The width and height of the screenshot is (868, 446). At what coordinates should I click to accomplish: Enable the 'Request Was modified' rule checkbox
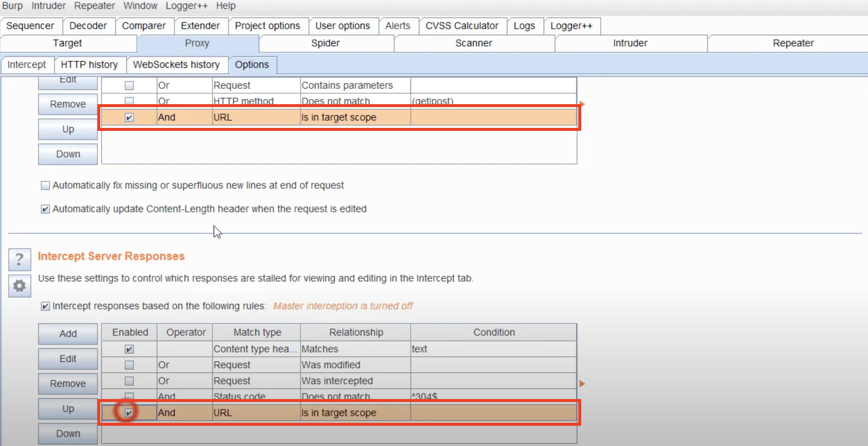129,365
